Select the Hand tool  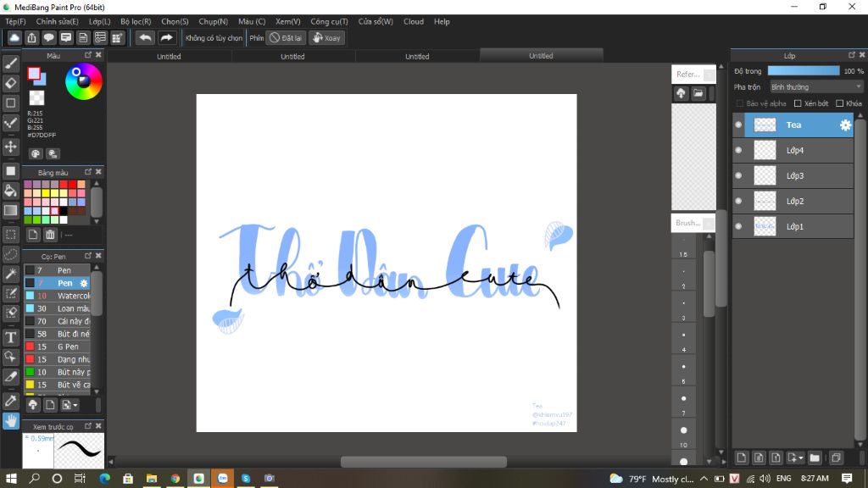[x=10, y=421]
